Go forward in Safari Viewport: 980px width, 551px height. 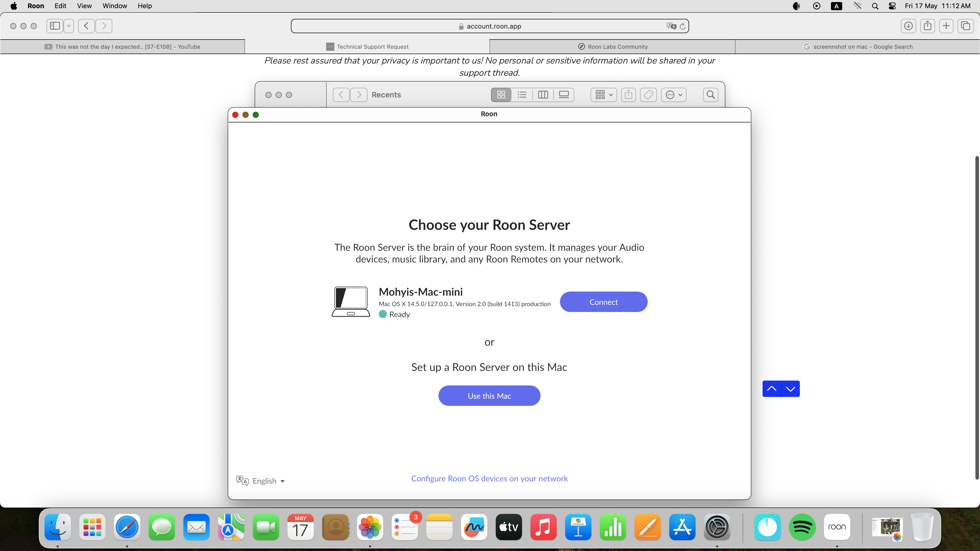click(104, 26)
